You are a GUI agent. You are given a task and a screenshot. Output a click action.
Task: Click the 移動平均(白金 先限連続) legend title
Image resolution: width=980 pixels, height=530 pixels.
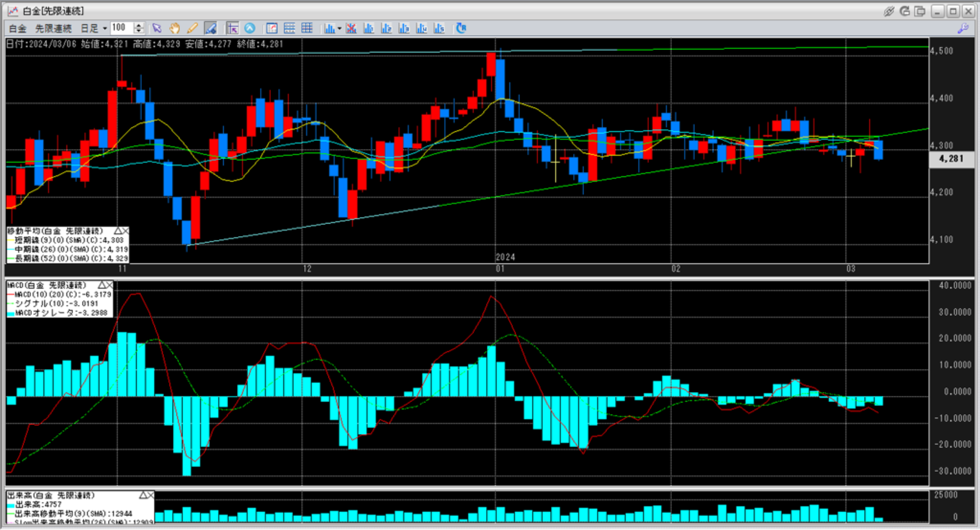55,232
